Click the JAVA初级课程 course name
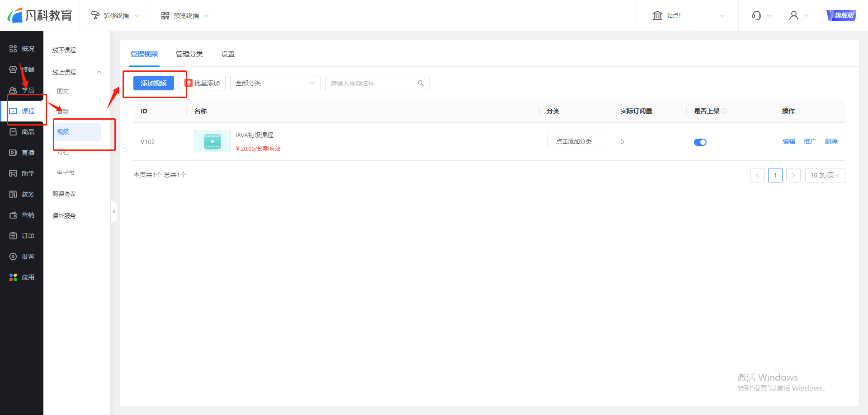This screenshot has width=868, height=415. 254,135
